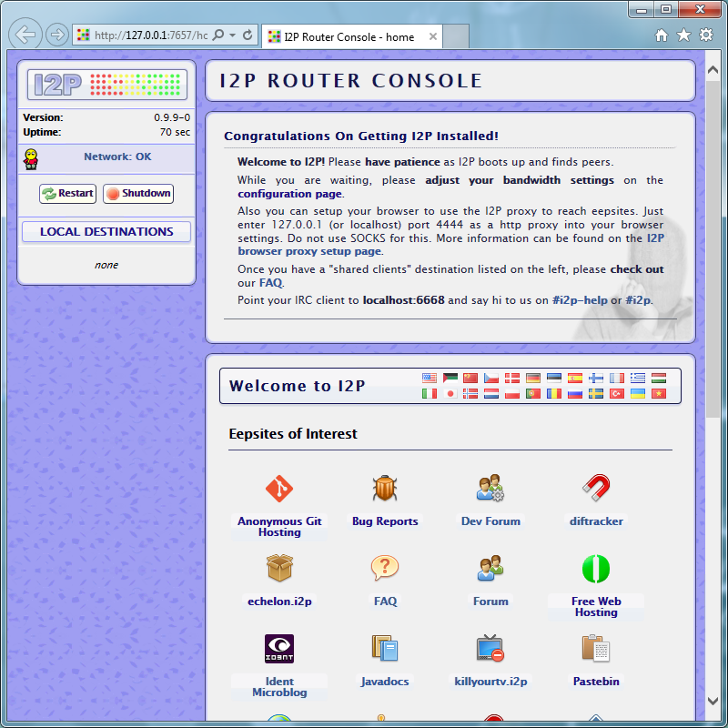Open echelon.i2p via the box icon
Screen dimensions: 728x728
click(x=279, y=568)
